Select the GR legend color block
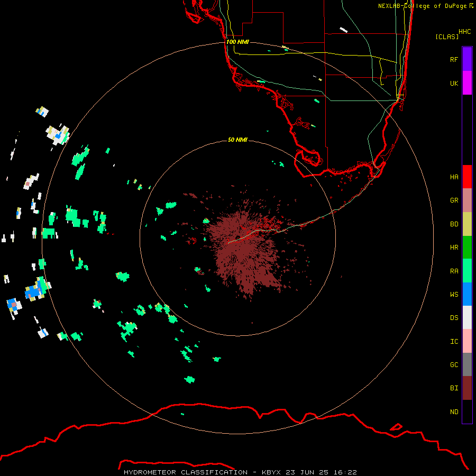The width and height of the screenshot is (476, 476). click(467, 200)
